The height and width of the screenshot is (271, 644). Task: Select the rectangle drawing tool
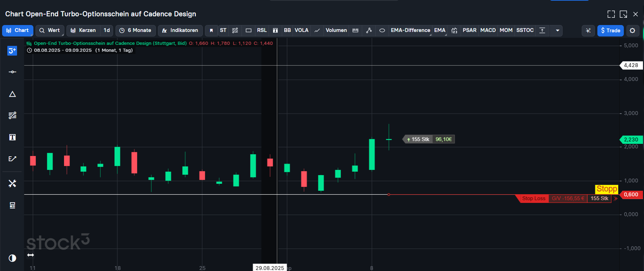(x=248, y=31)
